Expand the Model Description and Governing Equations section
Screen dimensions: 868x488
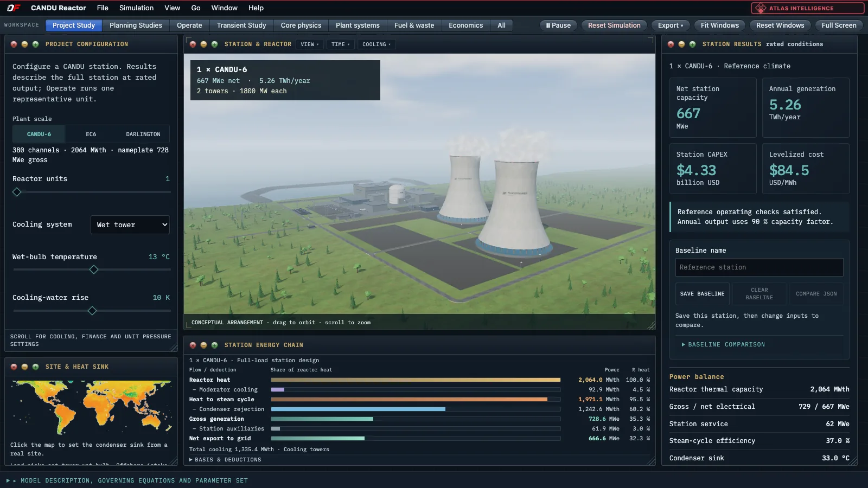(x=127, y=480)
